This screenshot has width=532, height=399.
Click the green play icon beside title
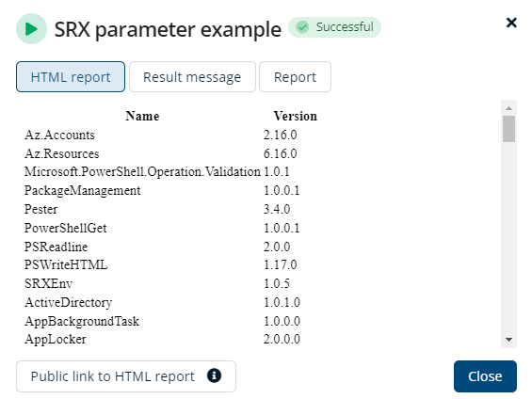click(31, 29)
